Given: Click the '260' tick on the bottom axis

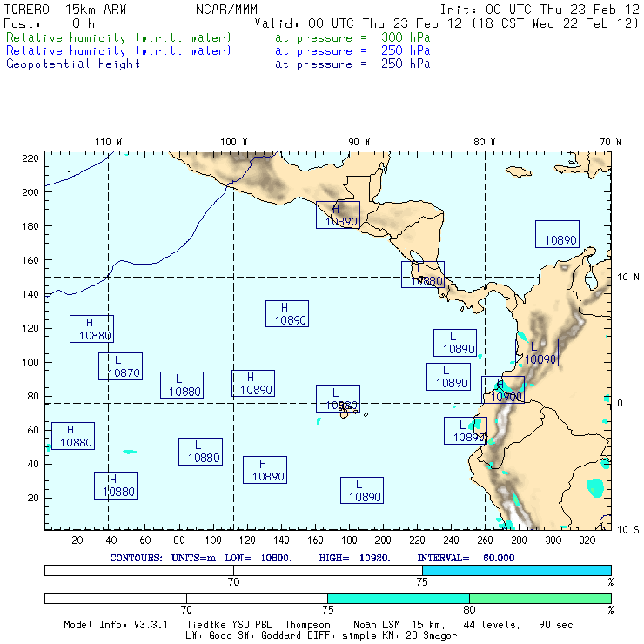Looking at the screenshot, I should [485, 540].
